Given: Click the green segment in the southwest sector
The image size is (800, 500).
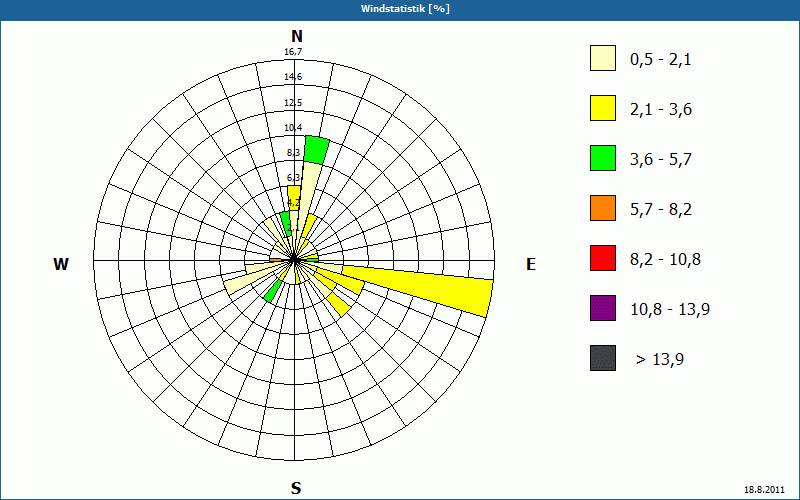Looking at the screenshot, I should click(x=272, y=291).
